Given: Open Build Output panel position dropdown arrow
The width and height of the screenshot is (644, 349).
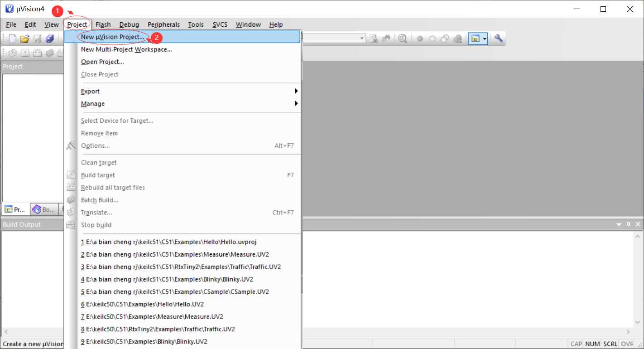Looking at the screenshot, I should [x=619, y=224].
